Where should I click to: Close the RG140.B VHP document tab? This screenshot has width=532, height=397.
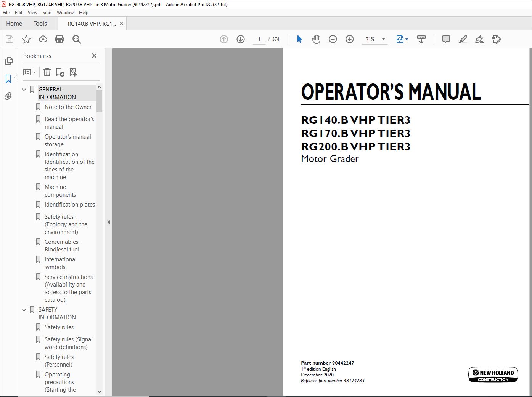click(x=121, y=24)
